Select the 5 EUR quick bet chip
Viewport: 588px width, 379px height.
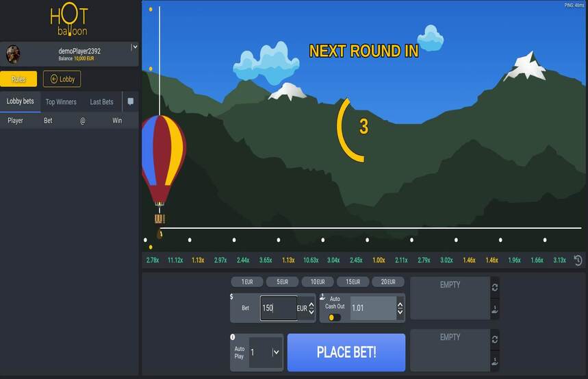click(x=283, y=282)
